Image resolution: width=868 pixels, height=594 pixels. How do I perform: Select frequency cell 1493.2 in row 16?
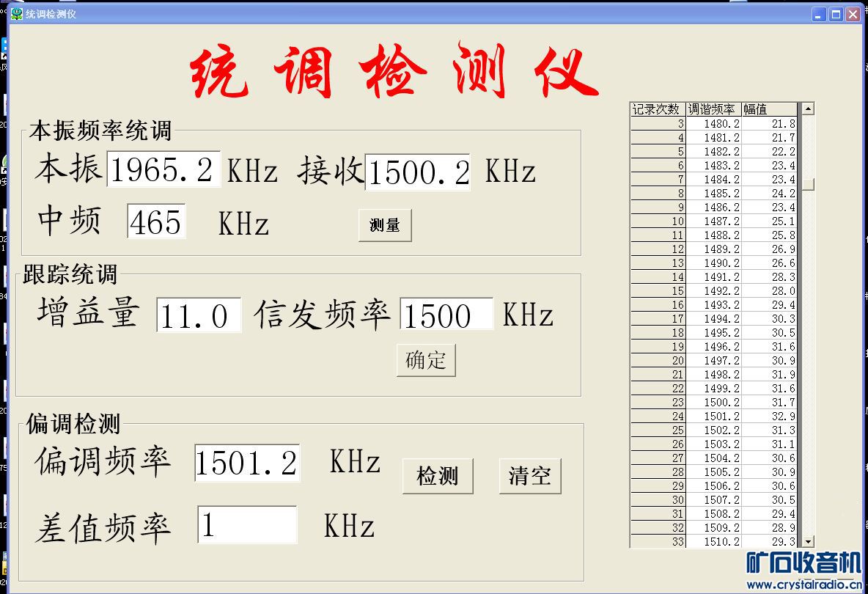(x=713, y=304)
